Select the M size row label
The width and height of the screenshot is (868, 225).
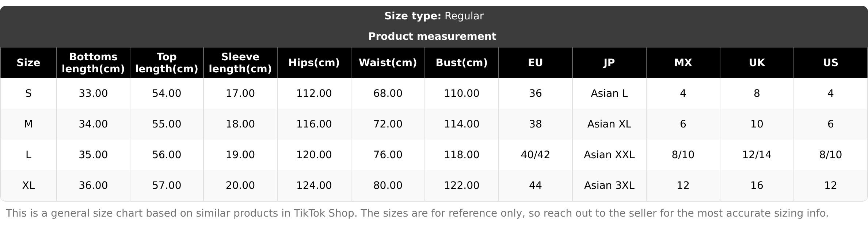click(x=28, y=124)
